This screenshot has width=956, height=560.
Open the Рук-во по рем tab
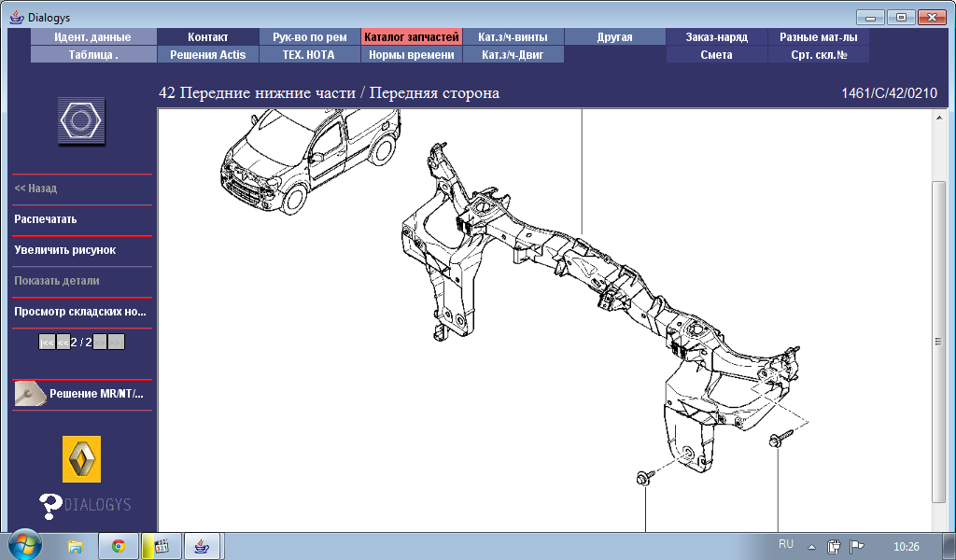click(x=310, y=36)
